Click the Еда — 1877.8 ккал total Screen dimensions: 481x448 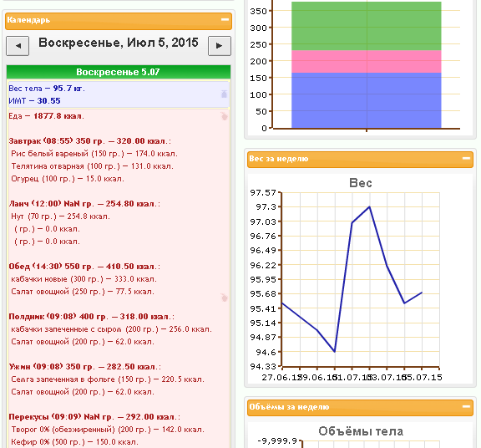tap(46, 116)
